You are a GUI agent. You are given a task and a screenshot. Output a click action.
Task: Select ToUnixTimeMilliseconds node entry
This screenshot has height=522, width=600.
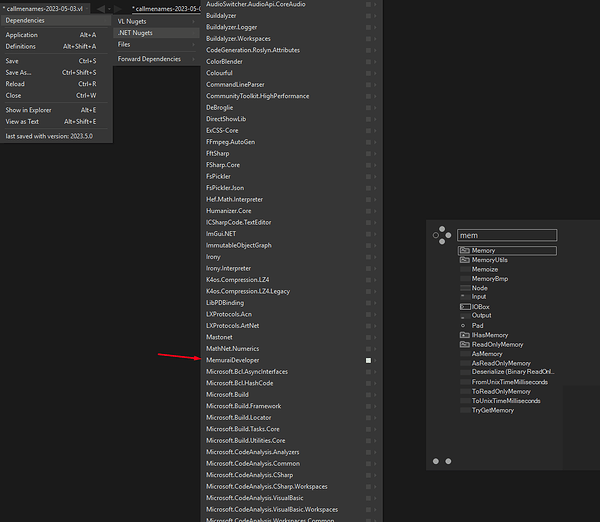point(506,401)
